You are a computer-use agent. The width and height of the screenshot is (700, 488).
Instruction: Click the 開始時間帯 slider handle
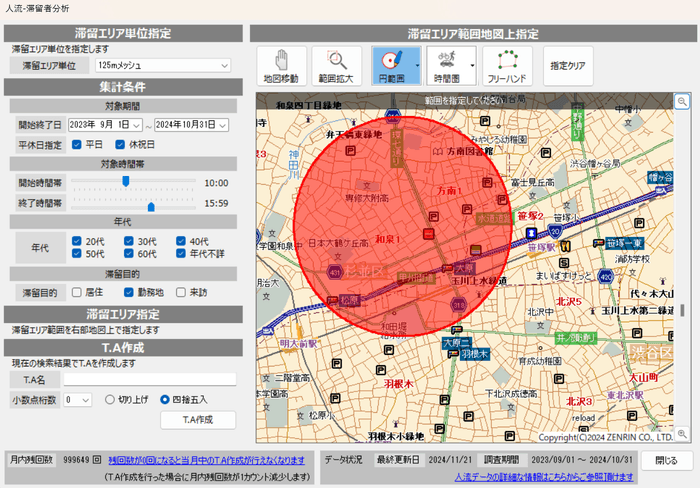(125, 182)
